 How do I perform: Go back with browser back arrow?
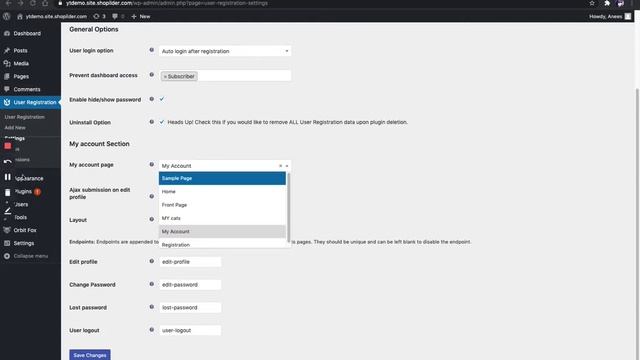(x=8, y=3)
